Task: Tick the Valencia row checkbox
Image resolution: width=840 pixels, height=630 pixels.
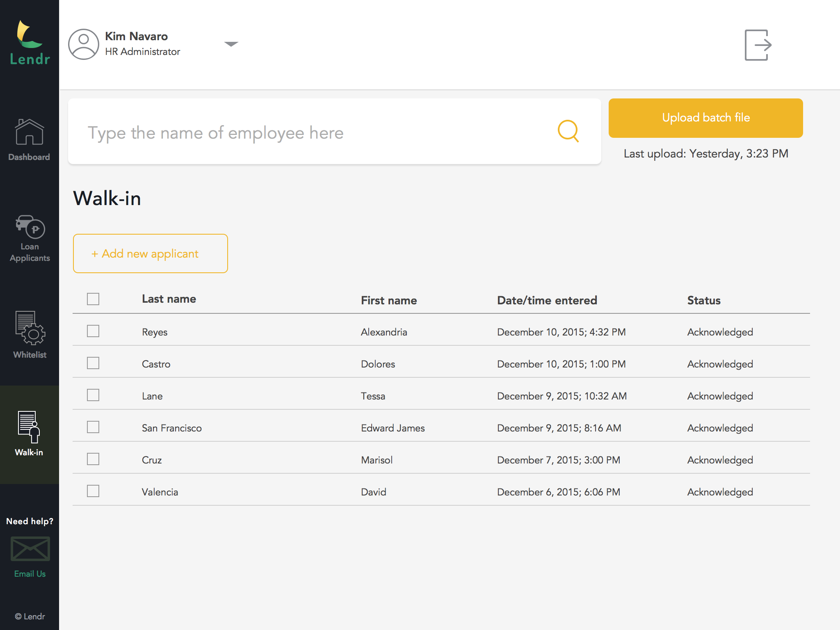Action: pos(93,491)
